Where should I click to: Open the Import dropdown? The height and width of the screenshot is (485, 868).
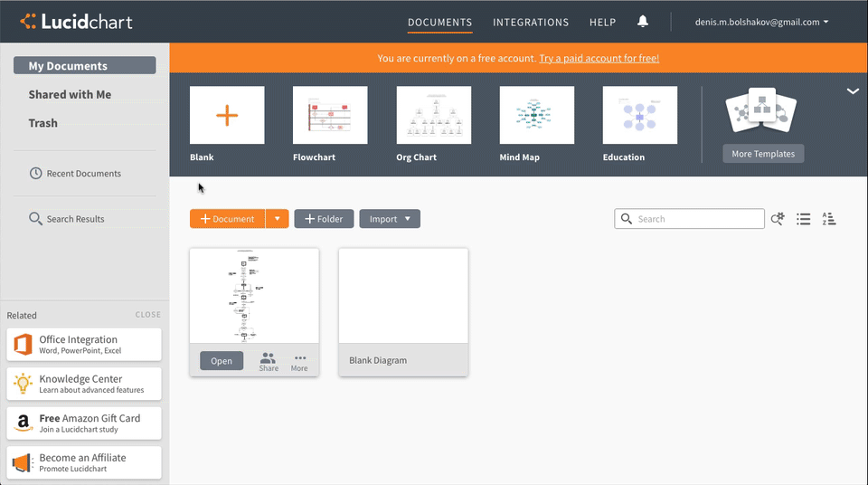pos(390,219)
